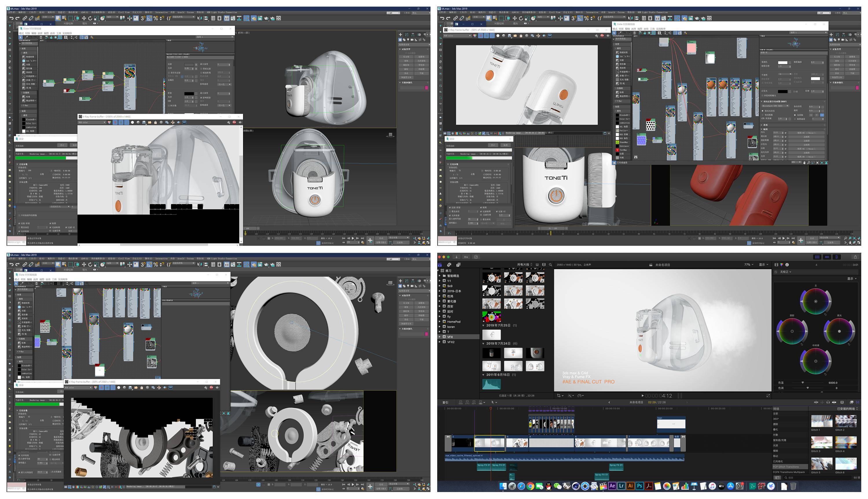Open the Titles and Generators sidebar

click(x=458, y=265)
